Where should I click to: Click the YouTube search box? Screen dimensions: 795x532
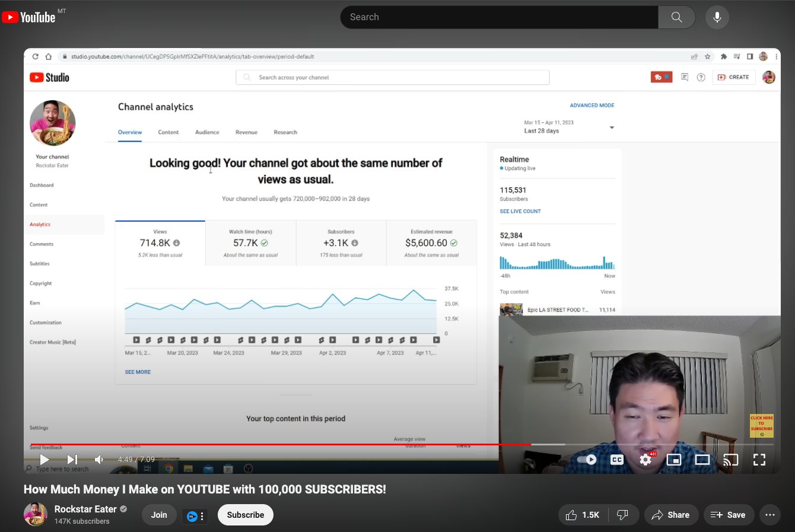pos(499,17)
